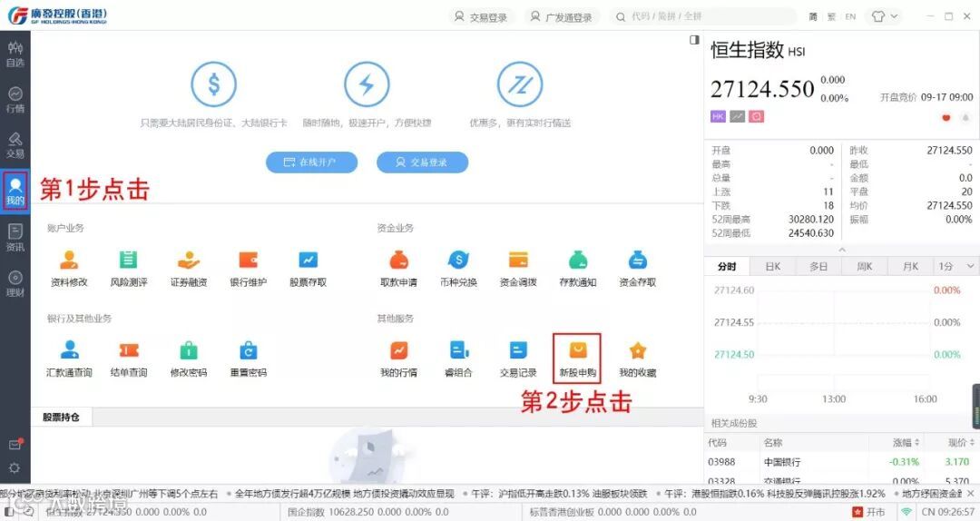The image size is (980, 521).
Task: Toggle the bell alert icon for HSI
Action: click(965, 117)
